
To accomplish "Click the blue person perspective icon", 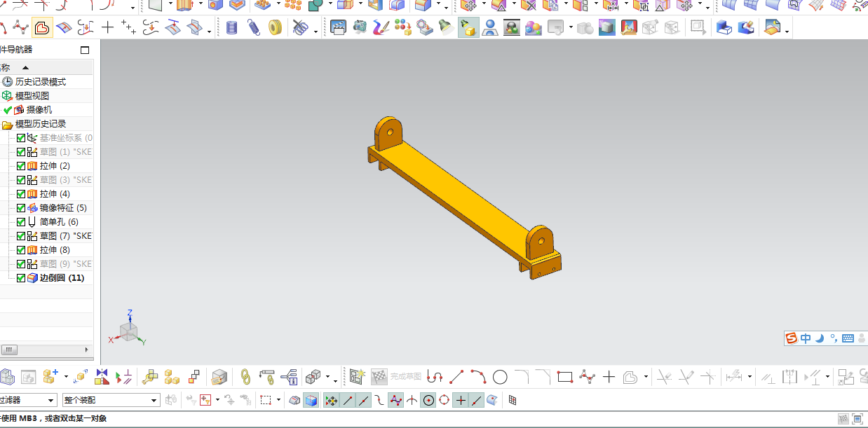I will pos(490,28).
